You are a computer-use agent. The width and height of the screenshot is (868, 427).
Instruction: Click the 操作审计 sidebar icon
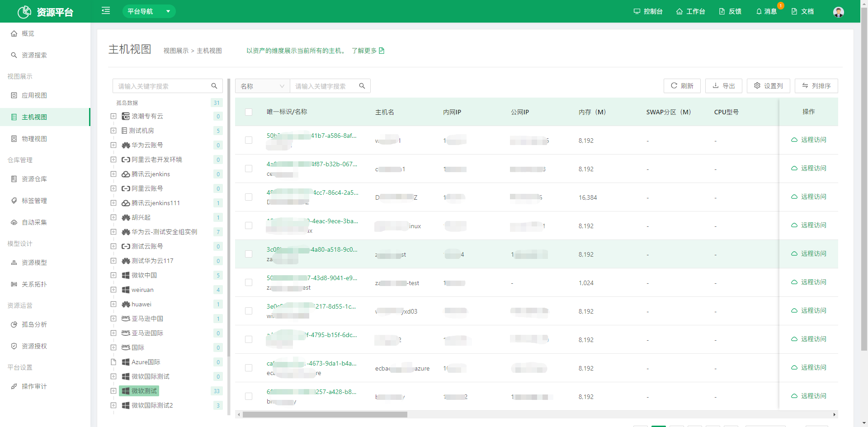coord(14,386)
